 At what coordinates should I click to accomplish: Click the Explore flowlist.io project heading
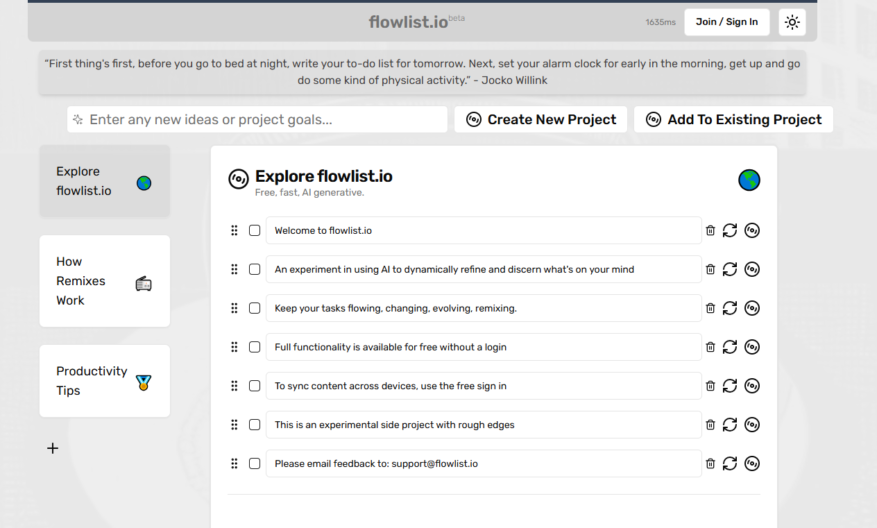pos(324,176)
